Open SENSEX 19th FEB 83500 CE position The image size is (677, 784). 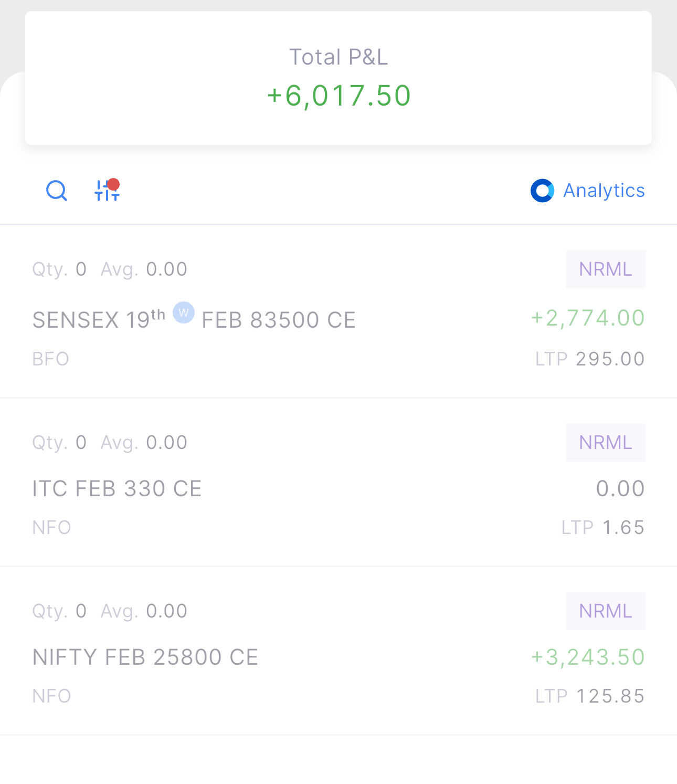tap(194, 320)
